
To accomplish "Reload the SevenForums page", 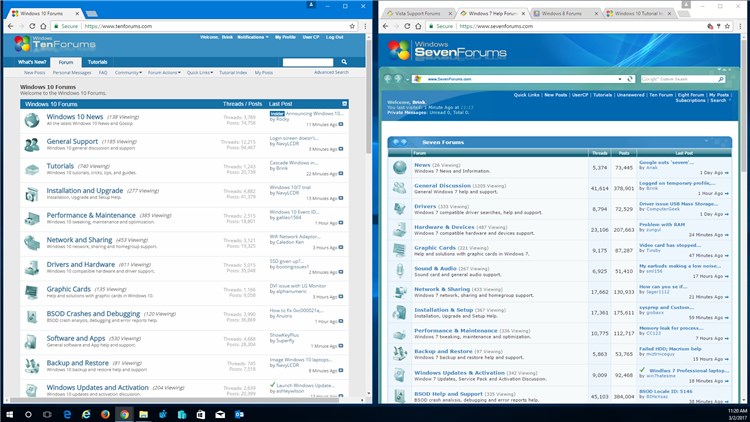I will click(408, 26).
